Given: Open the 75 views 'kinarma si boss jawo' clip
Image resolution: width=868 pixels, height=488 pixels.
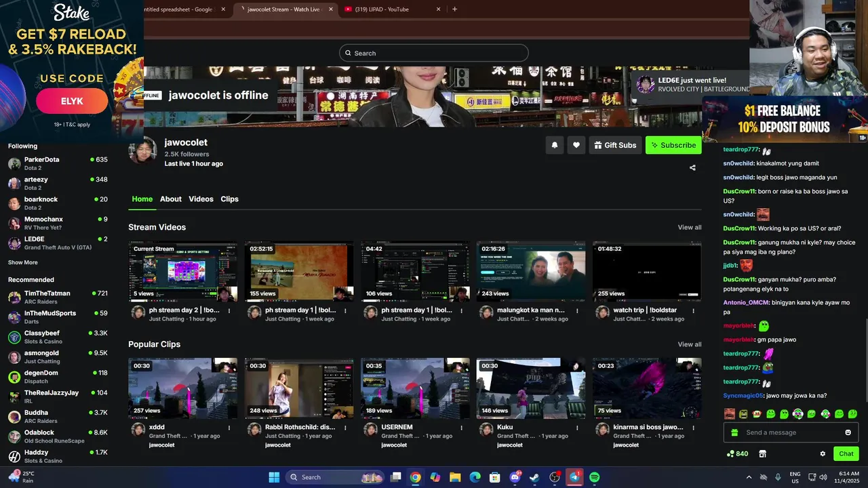Looking at the screenshot, I should [647, 388].
